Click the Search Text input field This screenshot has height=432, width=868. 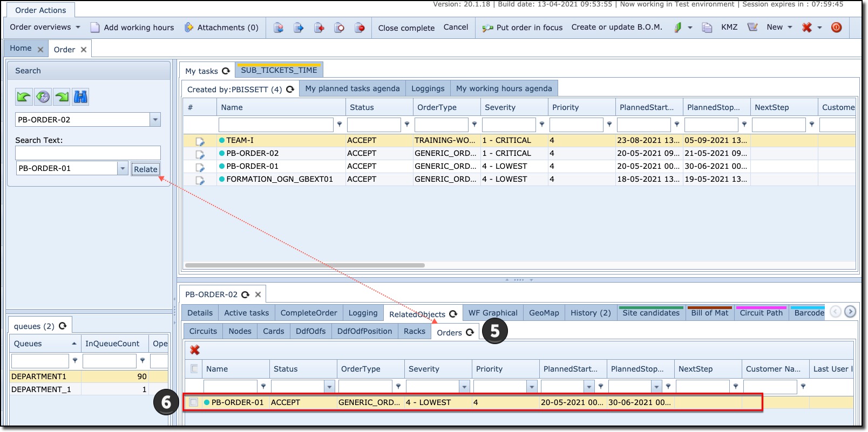(x=87, y=153)
